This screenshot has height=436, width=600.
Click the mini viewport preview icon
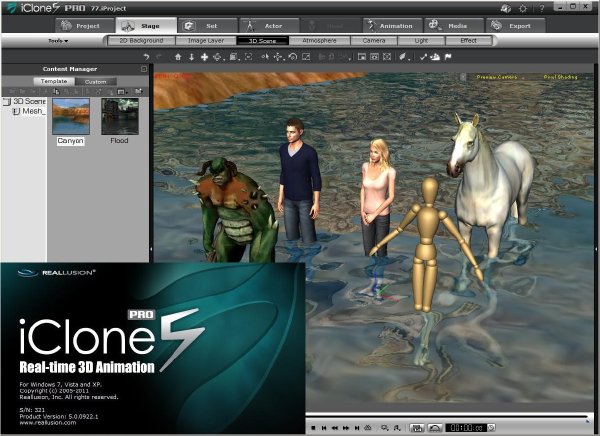362,57
